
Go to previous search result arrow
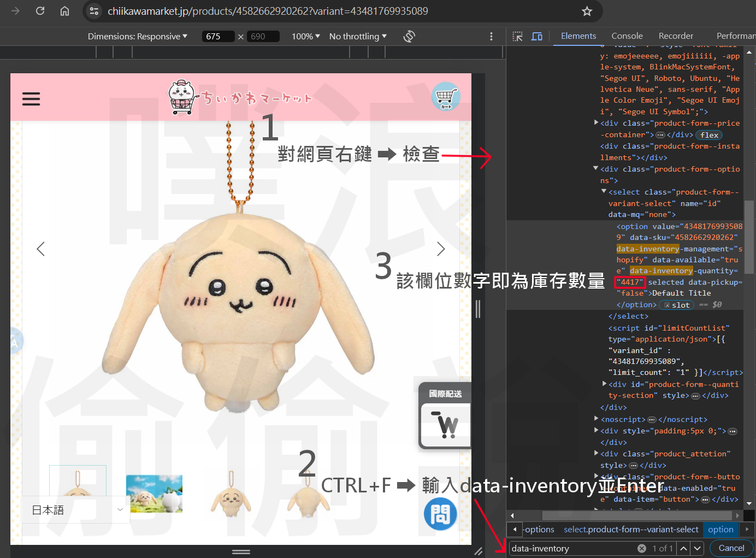(x=683, y=548)
